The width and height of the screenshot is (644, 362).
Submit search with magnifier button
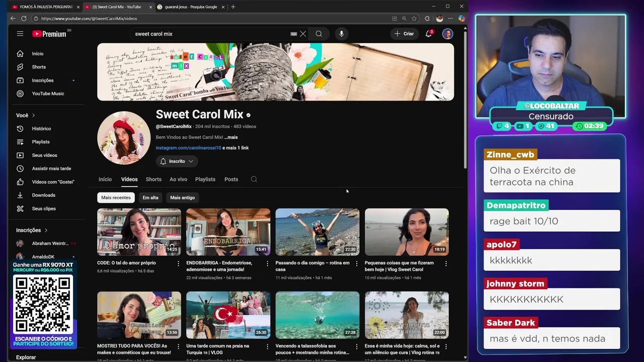click(318, 34)
